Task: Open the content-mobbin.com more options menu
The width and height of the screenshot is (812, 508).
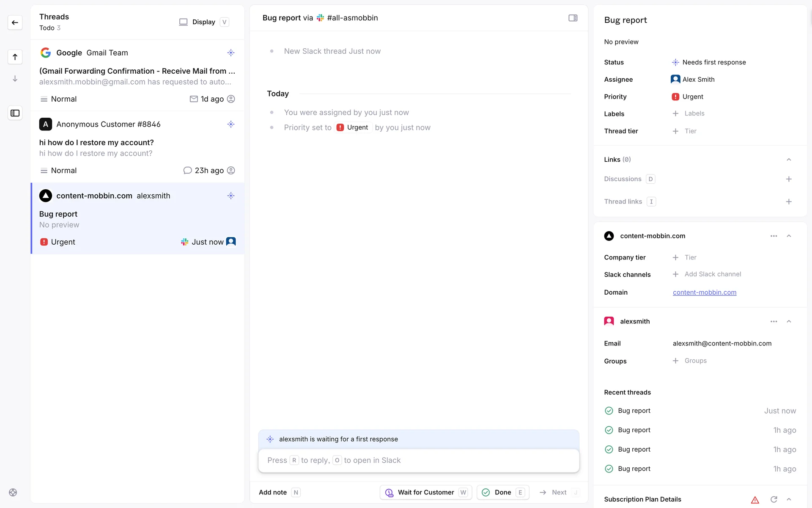Action: pos(774,236)
